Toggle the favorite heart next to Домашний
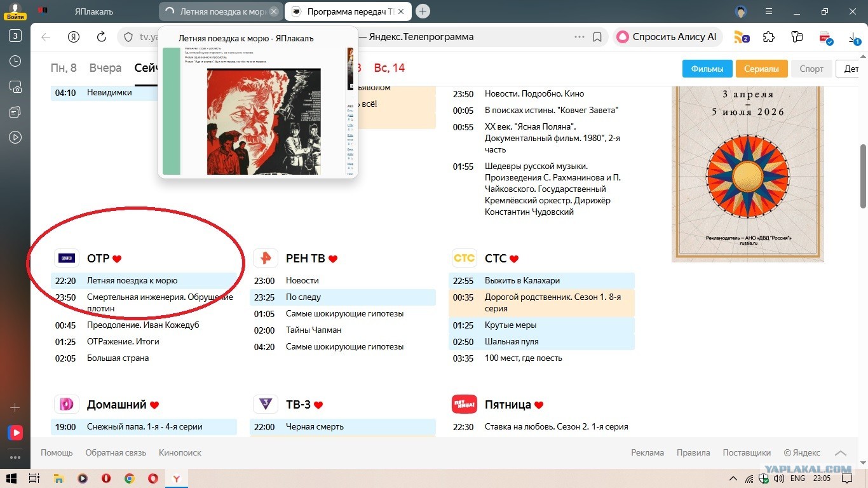Viewport: 868px width, 488px height. pos(154,405)
